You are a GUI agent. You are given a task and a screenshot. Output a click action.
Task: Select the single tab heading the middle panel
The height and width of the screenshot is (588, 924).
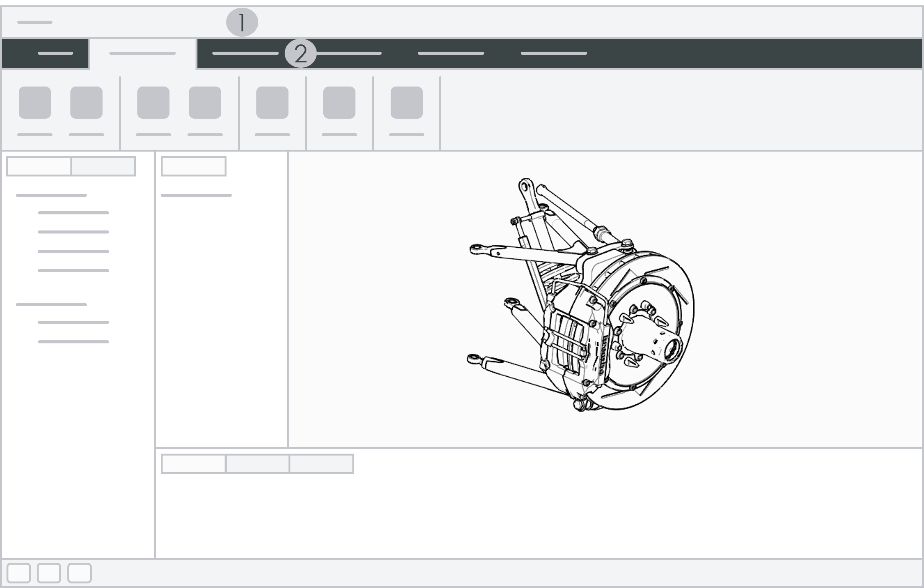coord(193,166)
